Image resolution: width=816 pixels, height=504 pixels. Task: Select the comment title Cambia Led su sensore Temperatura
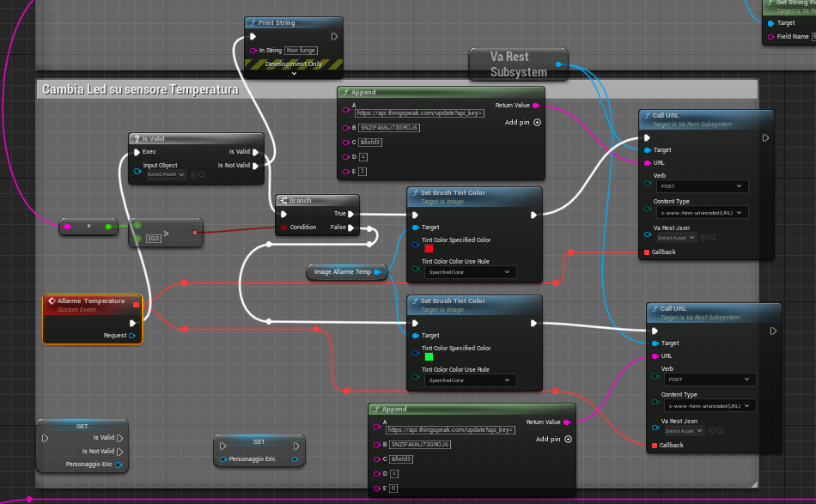(140, 89)
